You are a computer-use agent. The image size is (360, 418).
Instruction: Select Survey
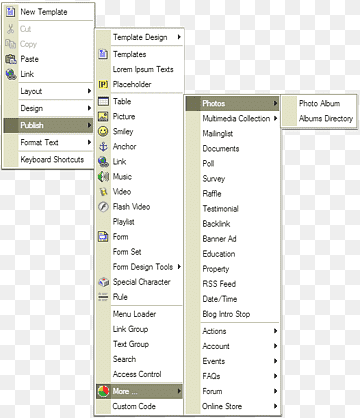click(x=232, y=178)
